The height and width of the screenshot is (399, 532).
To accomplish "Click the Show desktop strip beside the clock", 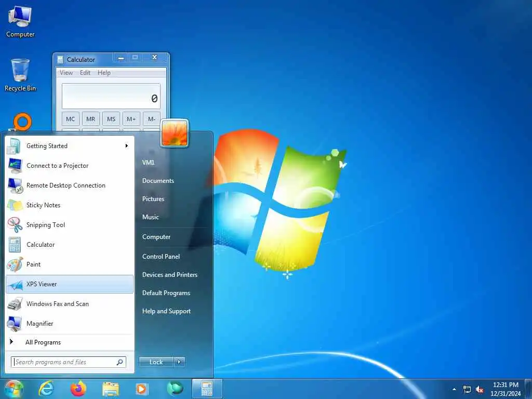I will [528, 389].
